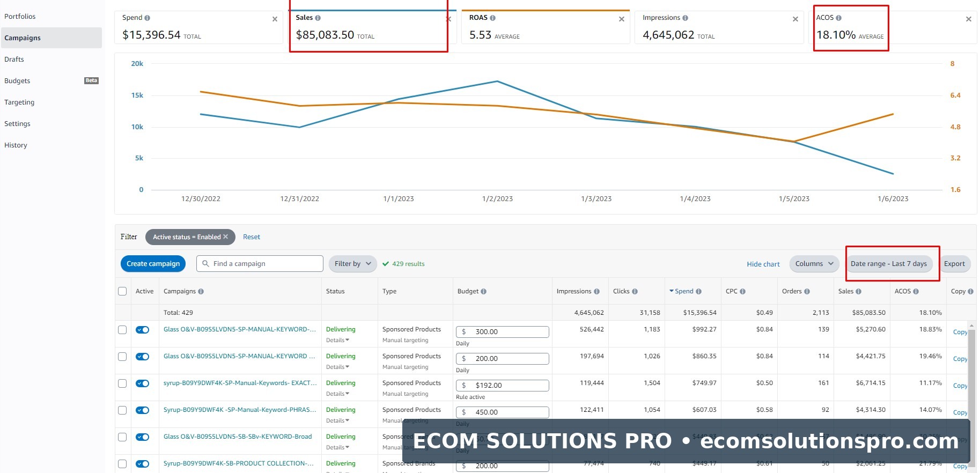Open the info icon beside table ACOS column header
980x473 pixels.
pos(916,292)
